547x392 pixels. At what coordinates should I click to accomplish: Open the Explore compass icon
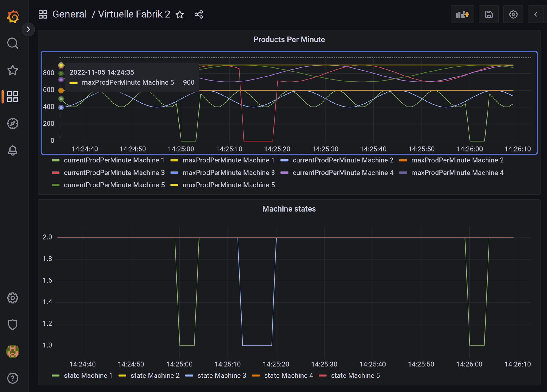pyautogui.click(x=13, y=124)
